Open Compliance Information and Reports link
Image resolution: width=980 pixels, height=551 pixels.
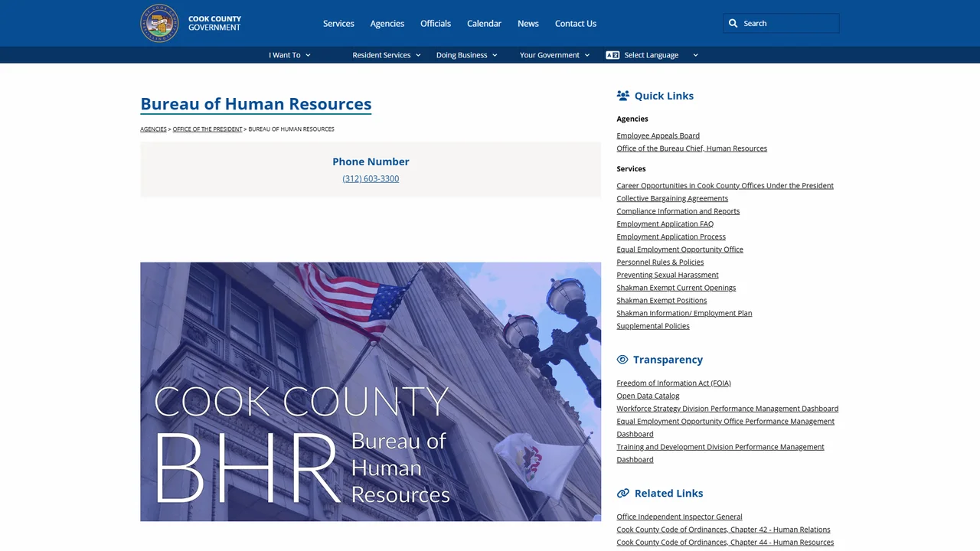678,211
